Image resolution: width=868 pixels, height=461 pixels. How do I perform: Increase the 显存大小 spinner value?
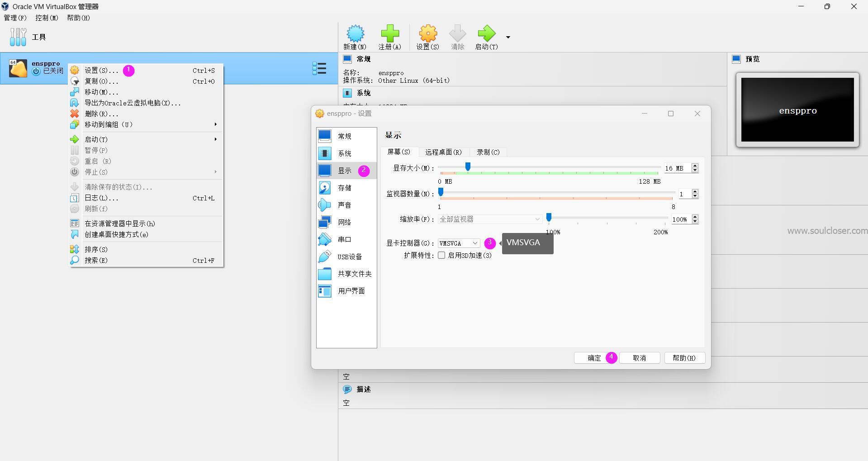(695, 166)
